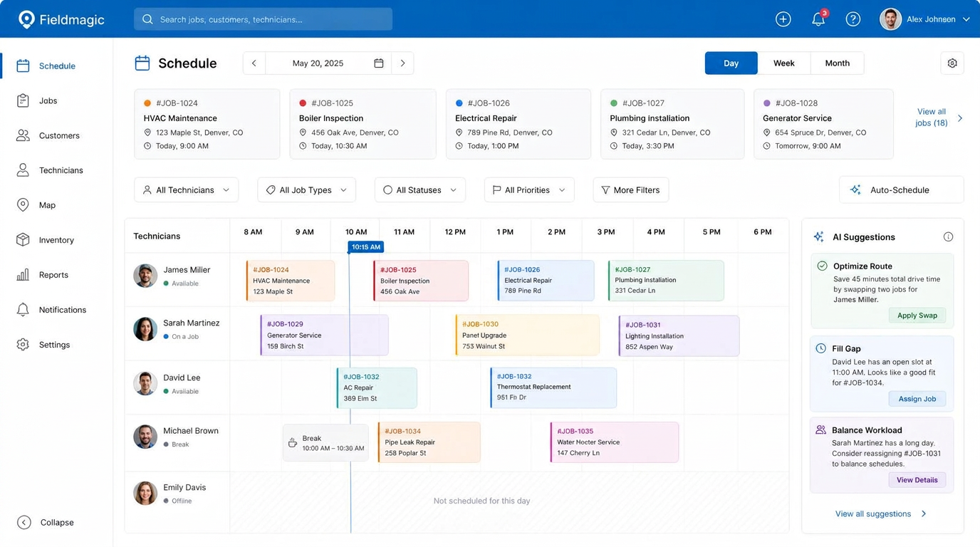Click the Break coffee cup icon

pyautogui.click(x=292, y=443)
